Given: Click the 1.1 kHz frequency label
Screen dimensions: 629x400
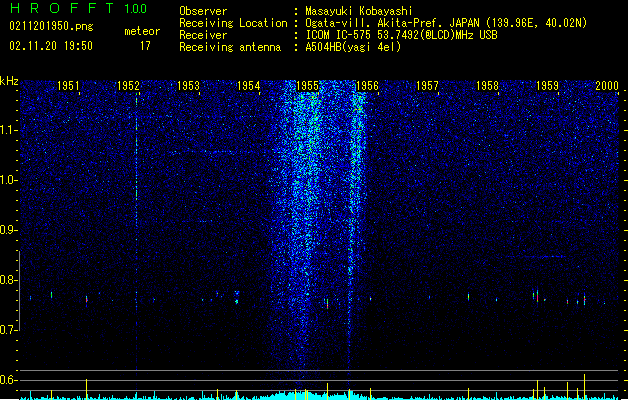Looking at the screenshot, I should [x=9, y=130].
